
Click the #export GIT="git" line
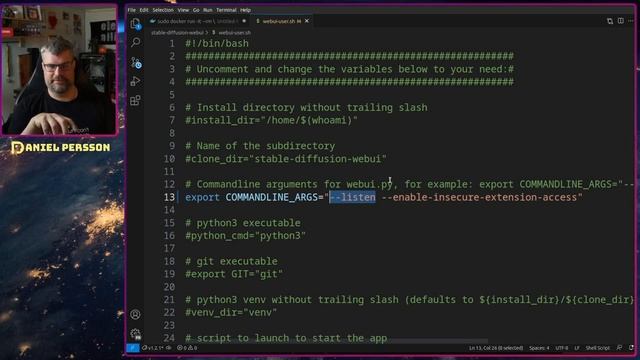point(234,274)
